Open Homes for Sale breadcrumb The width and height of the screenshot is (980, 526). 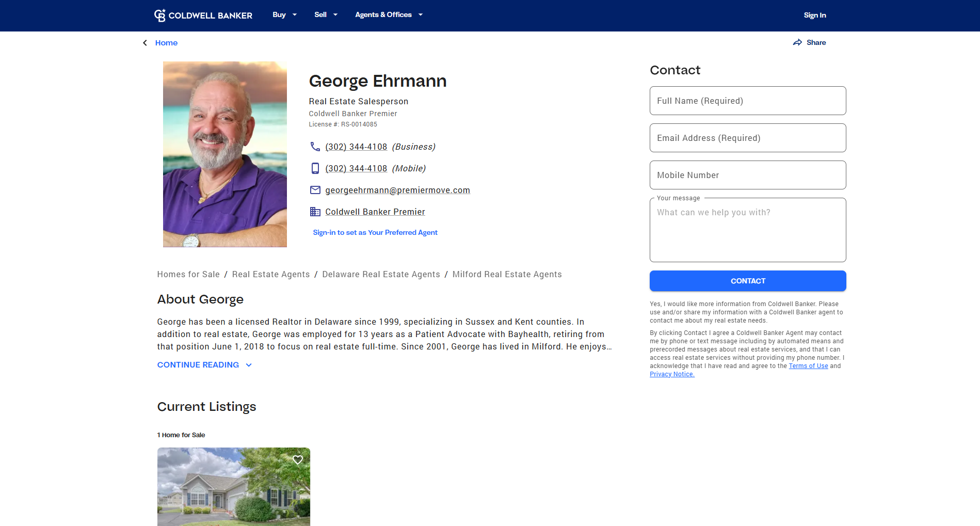(x=188, y=274)
